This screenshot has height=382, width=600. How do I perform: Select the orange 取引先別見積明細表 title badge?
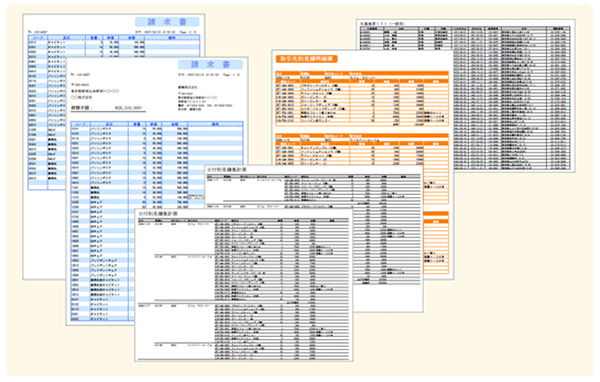[307, 59]
